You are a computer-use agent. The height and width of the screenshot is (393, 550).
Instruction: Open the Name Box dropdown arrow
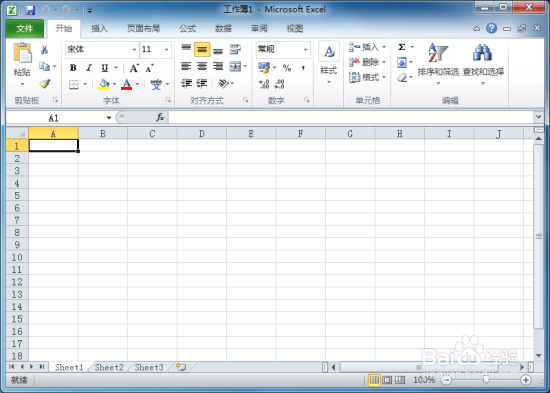tap(109, 118)
